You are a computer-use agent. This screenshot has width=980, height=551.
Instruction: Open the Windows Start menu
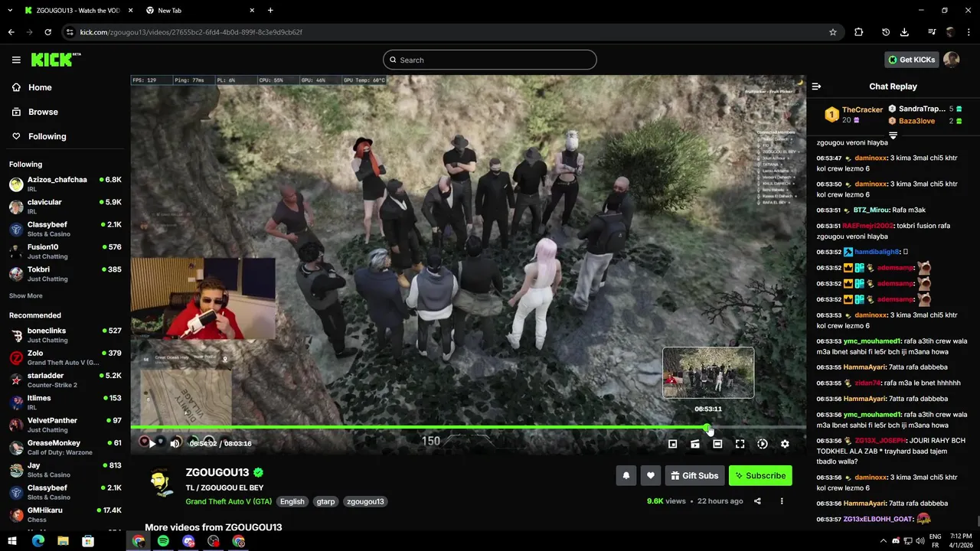tap(12, 541)
